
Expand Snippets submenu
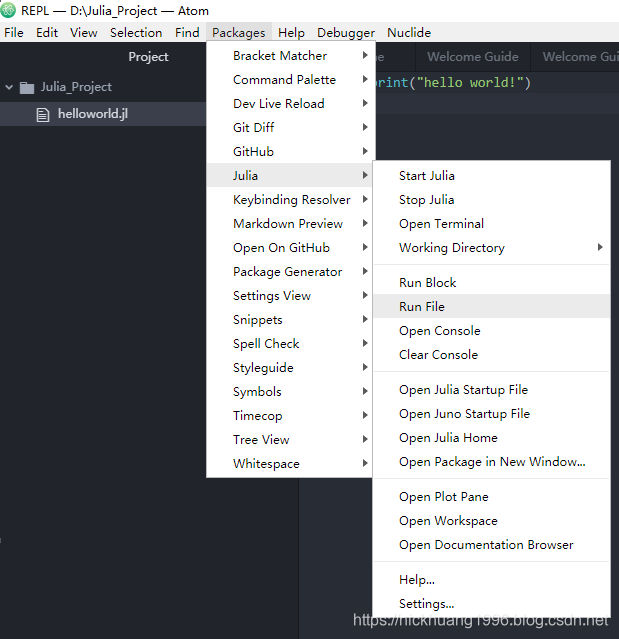tap(289, 320)
